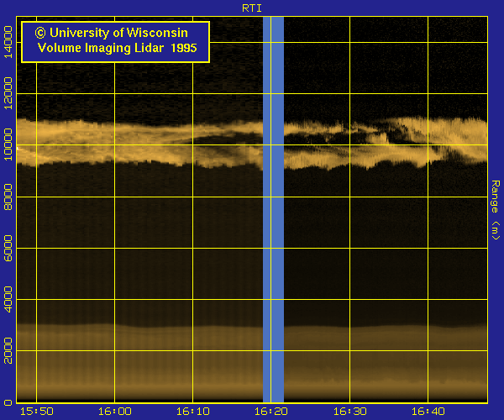The width and height of the screenshot is (504, 420).
Task: Click the 6000 range axis label
Action: click(8, 248)
